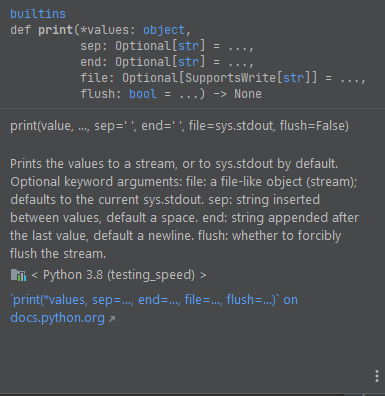Click str link in end parameter
The height and width of the screenshot is (396, 385).
pos(188,62)
